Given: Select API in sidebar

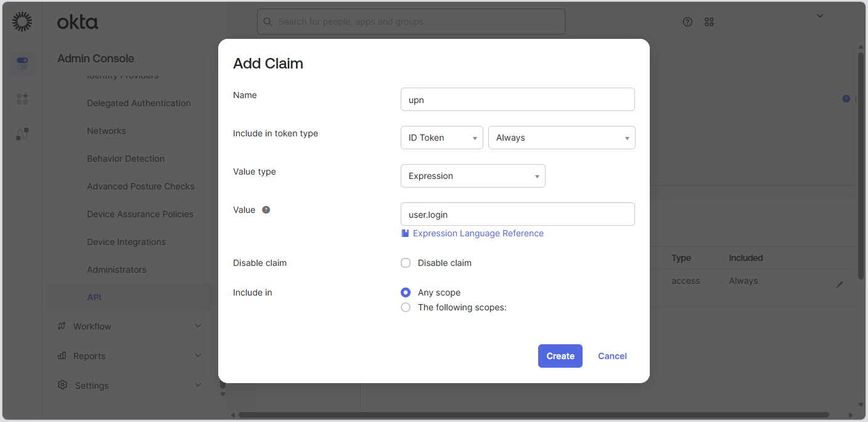Looking at the screenshot, I should click(94, 297).
